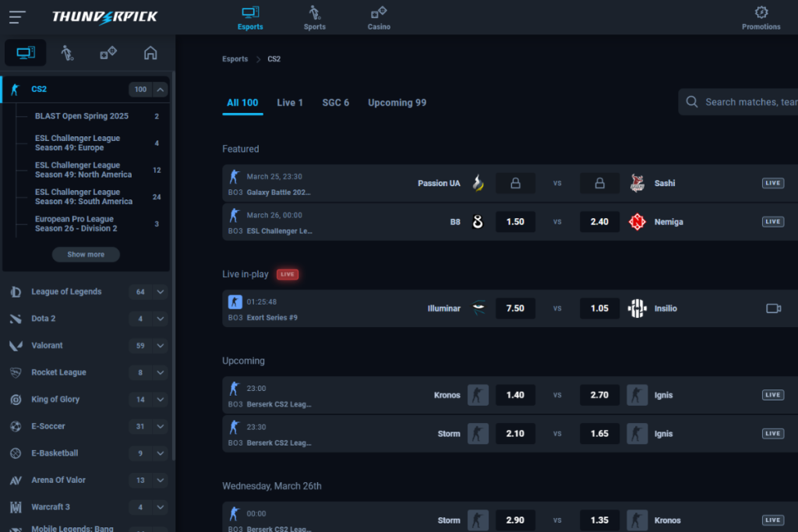Open the hamburger menu
Viewport: 798px width, 532px height.
tap(17, 17)
